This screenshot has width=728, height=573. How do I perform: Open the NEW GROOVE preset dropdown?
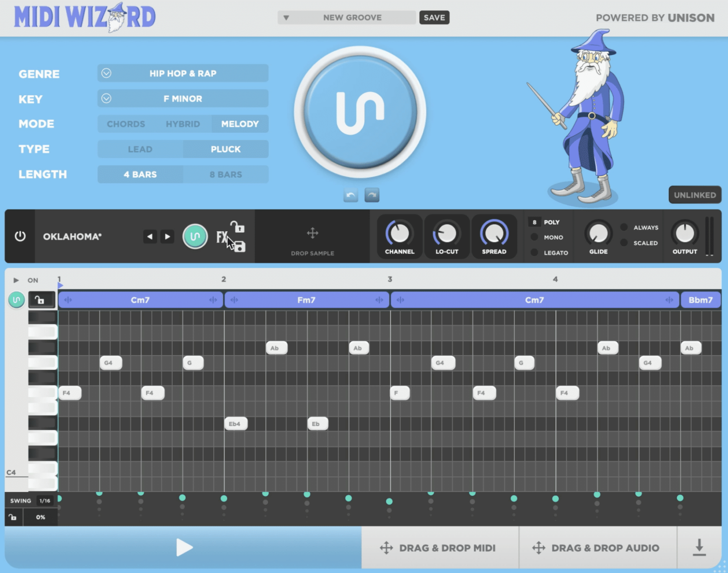[346, 18]
